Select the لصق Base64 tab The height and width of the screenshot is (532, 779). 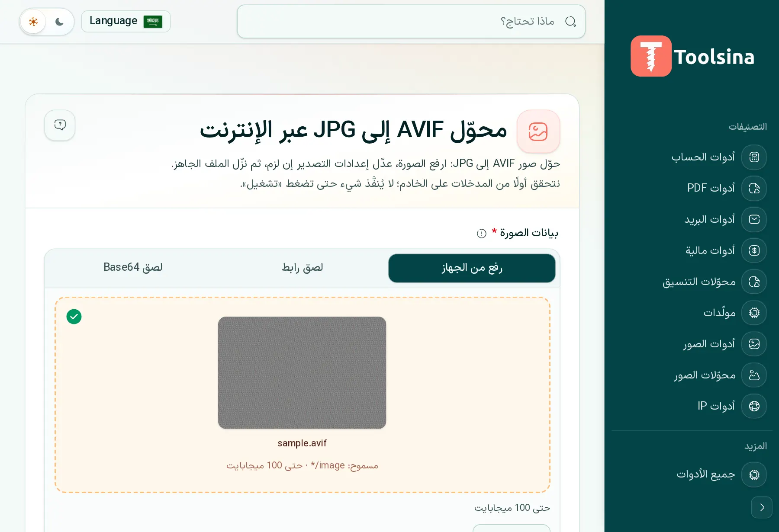tap(133, 268)
